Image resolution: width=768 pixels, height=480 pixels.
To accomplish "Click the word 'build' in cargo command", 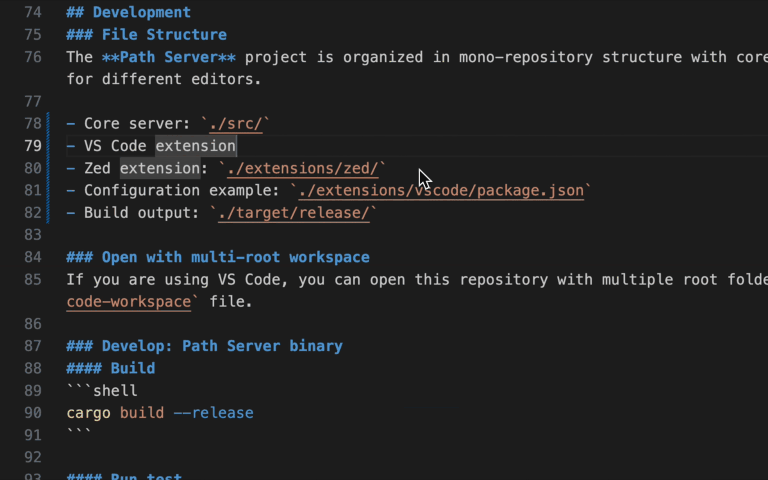I will coord(142,413).
